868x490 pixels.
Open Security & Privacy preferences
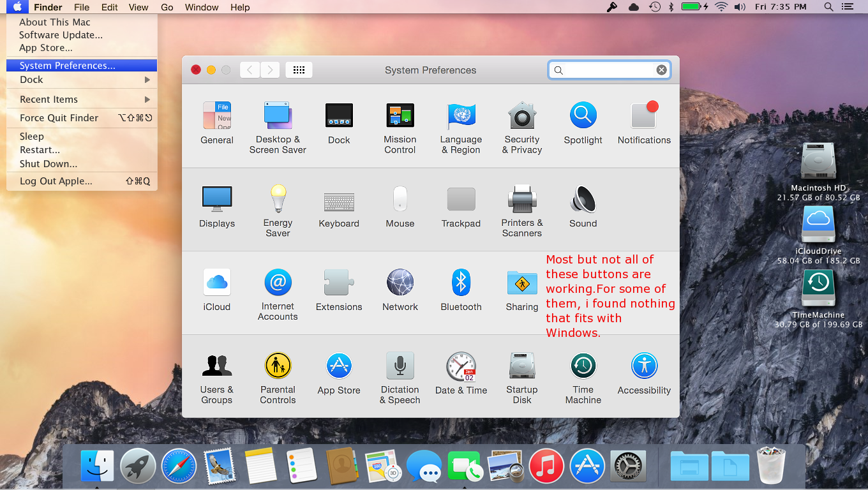click(x=522, y=128)
